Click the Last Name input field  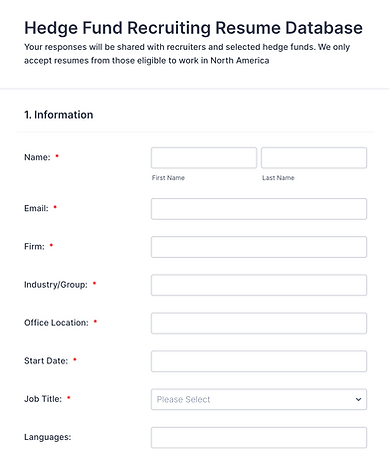click(314, 158)
